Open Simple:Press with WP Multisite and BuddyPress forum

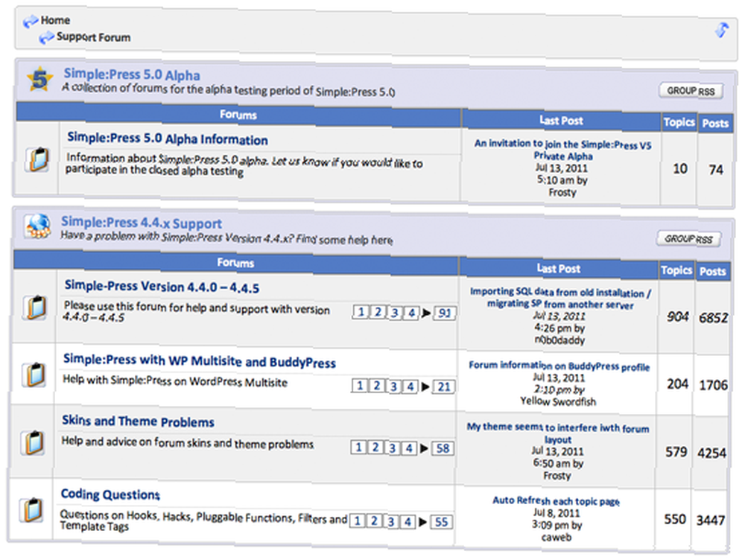(x=200, y=360)
